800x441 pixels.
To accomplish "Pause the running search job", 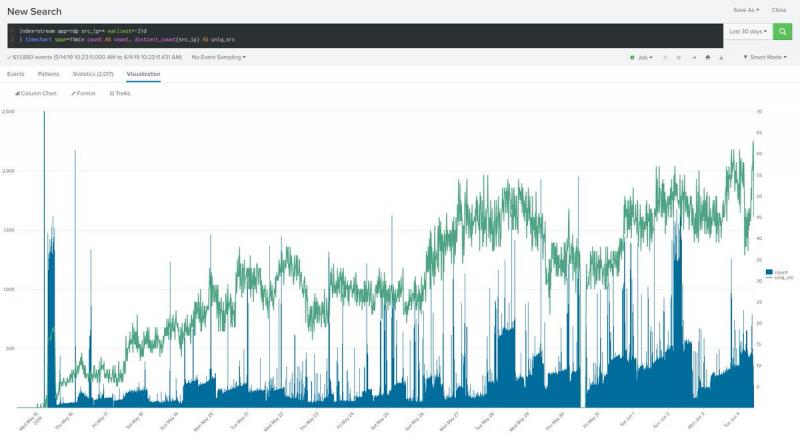I will (665, 57).
